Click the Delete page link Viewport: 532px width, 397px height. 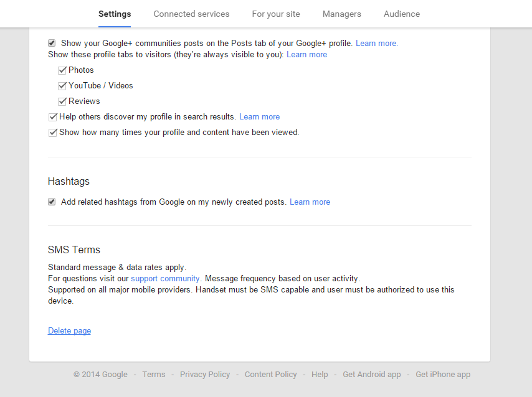(x=69, y=330)
